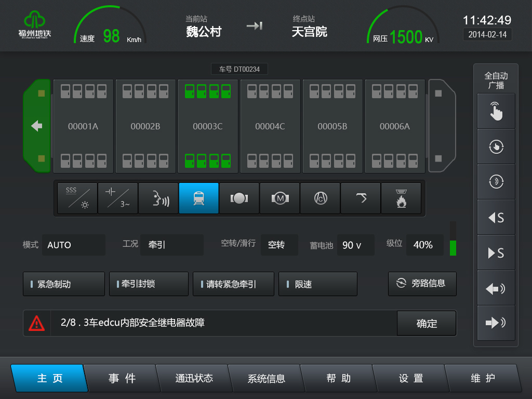Open the brake system icon
Screen dimensions: 532x399
pos(239,198)
